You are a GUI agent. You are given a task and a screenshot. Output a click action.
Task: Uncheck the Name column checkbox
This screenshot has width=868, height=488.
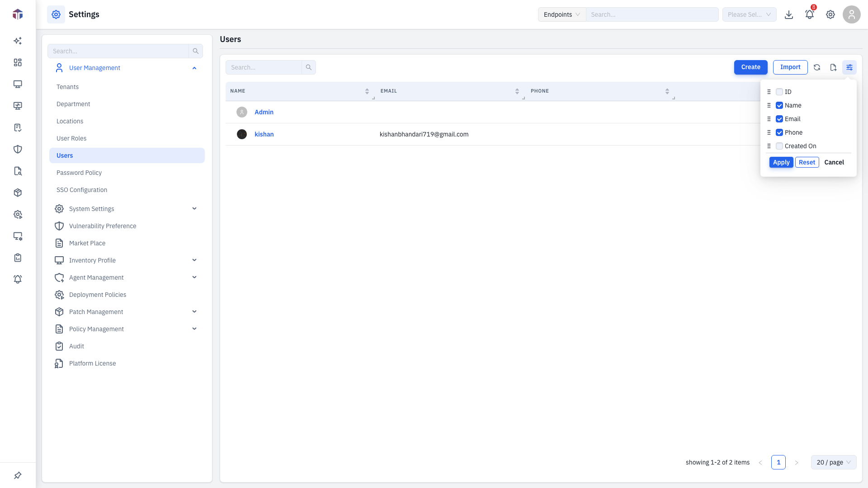(779, 105)
